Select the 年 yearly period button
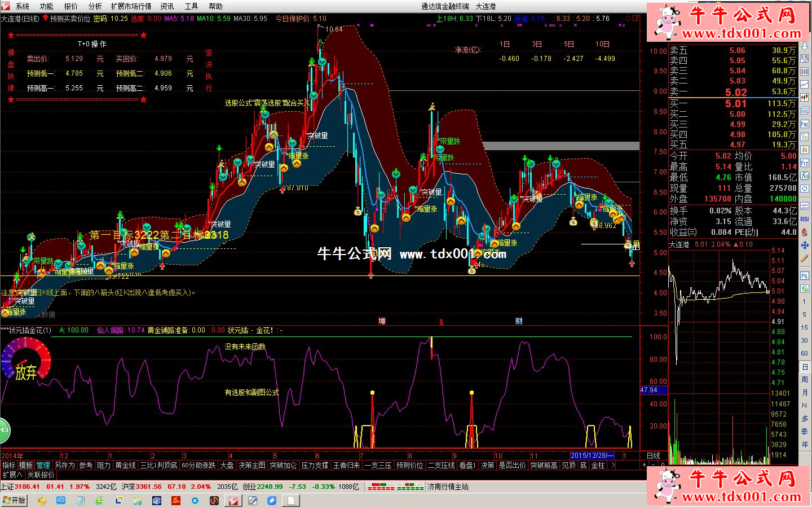The height and width of the screenshot is (508, 812). tap(805, 444)
